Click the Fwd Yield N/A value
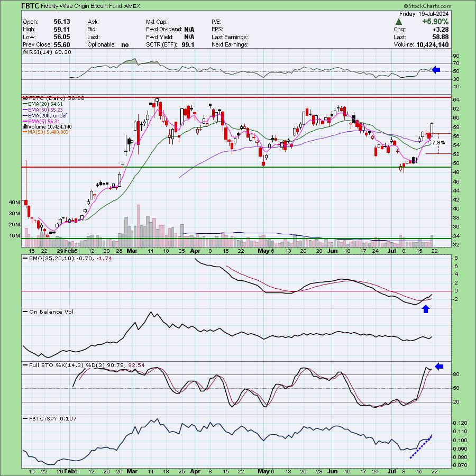 [189, 37]
